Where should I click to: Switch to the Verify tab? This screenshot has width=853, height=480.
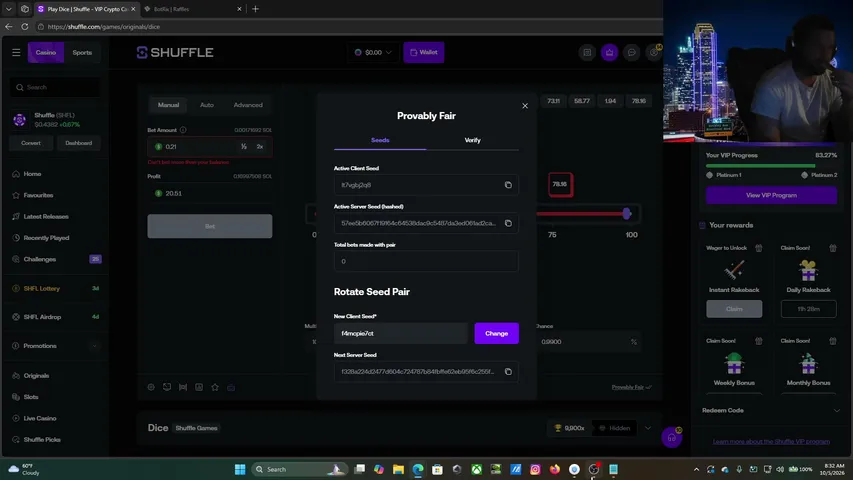click(x=472, y=140)
